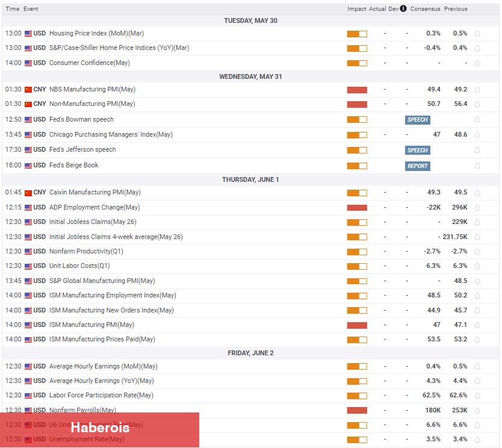Set bell alert for ISM Manufacturing Prices Paid
Viewport: 502px width, 448px height.
click(477, 340)
